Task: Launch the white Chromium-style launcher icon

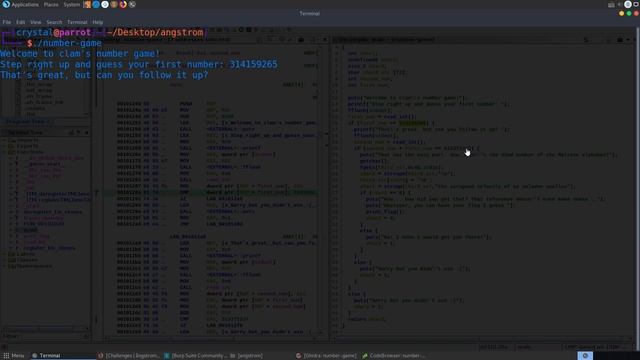Action: [105, 4]
